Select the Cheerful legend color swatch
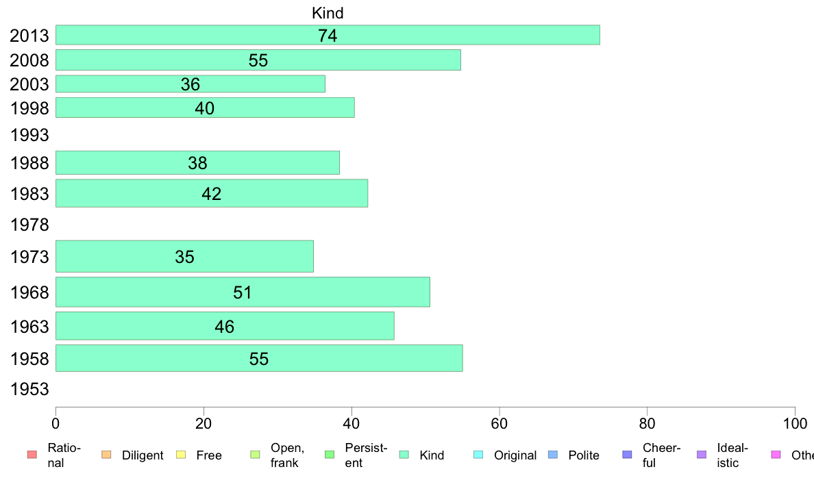Image resolution: width=814 pixels, height=504 pixels. click(x=627, y=455)
